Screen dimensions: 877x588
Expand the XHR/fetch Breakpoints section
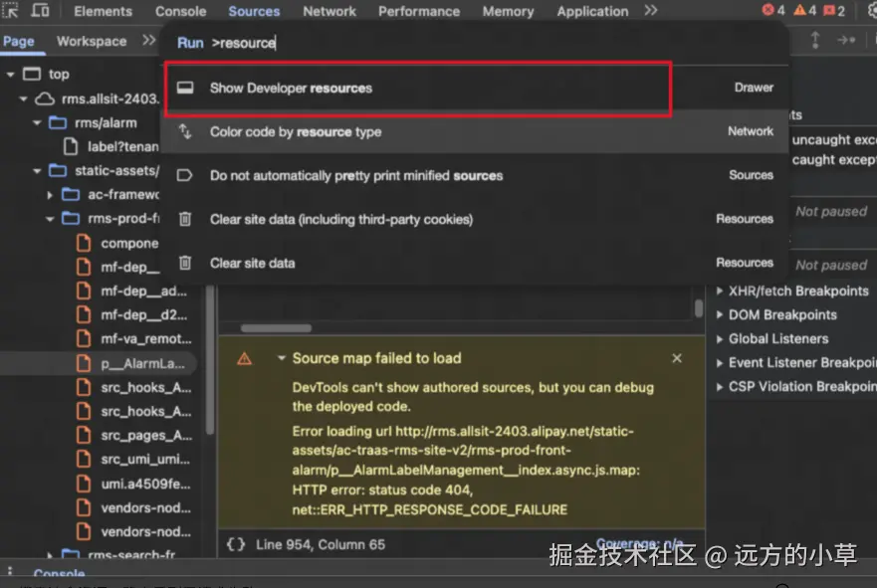point(720,292)
